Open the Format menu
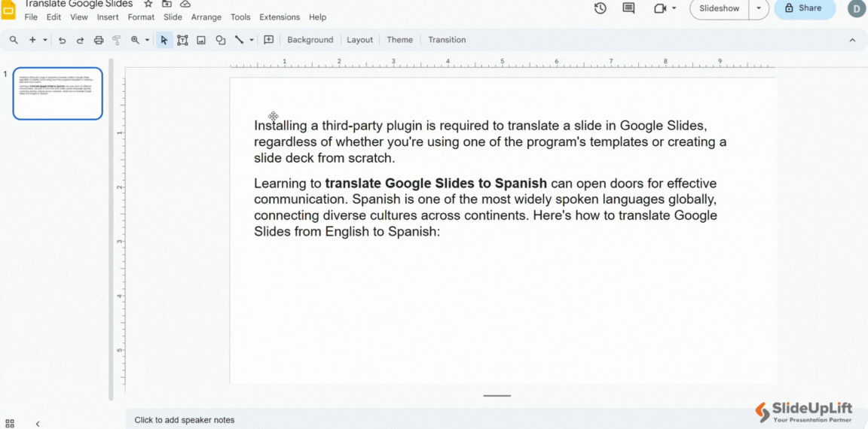This screenshot has height=429, width=868. point(141,17)
